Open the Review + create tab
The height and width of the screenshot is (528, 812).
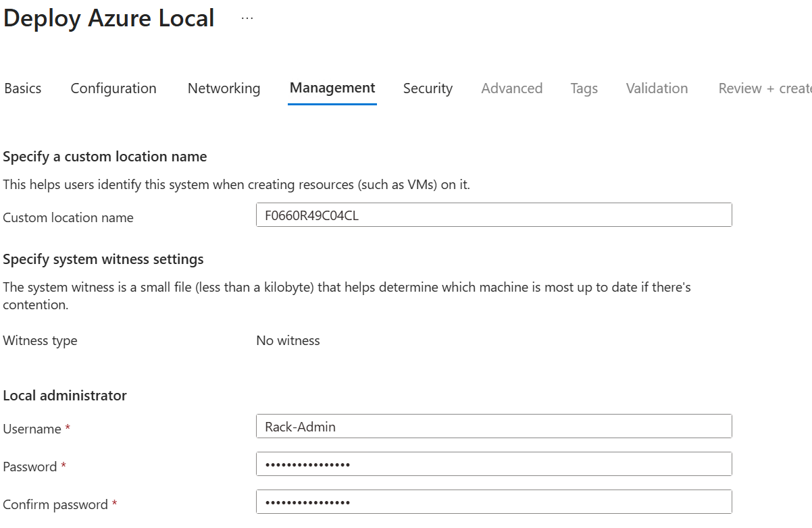tap(765, 88)
